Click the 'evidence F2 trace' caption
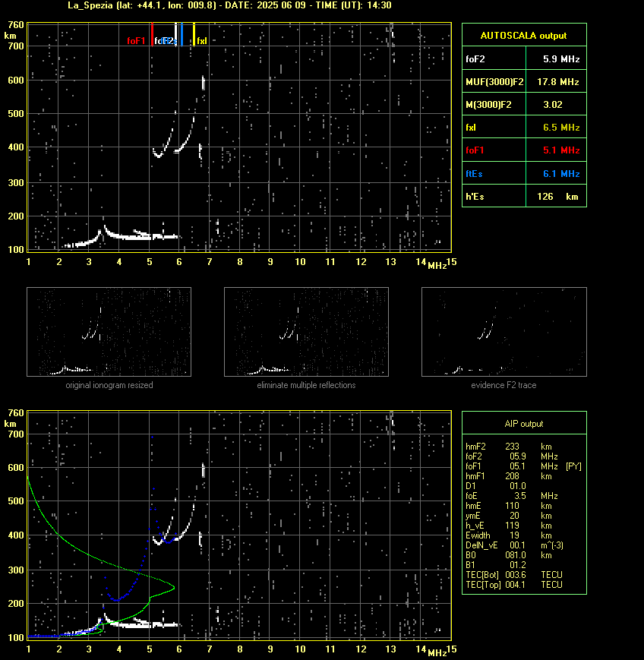This screenshot has height=660, width=644. click(x=504, y=385)
